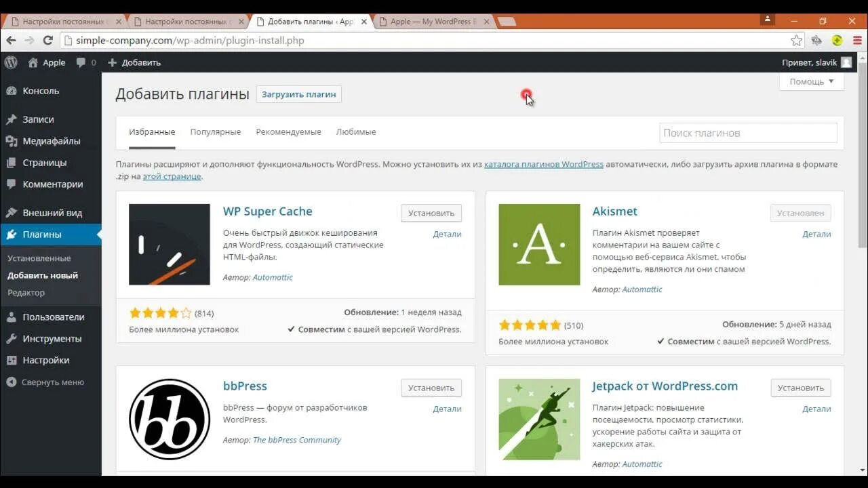Click the bbPress plugin logo
868x488 pixels.
(x=170, y=420)
